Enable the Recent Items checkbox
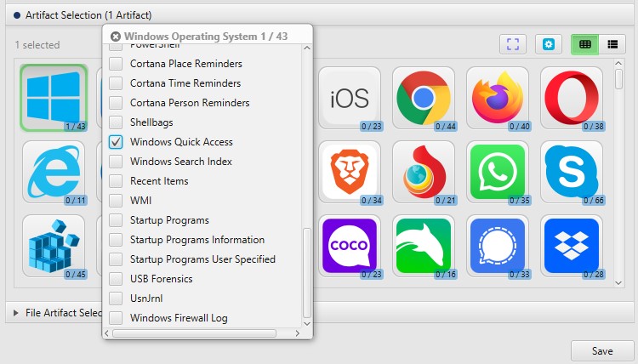Screen dimensions: 638x364 [x=116, y=180]
